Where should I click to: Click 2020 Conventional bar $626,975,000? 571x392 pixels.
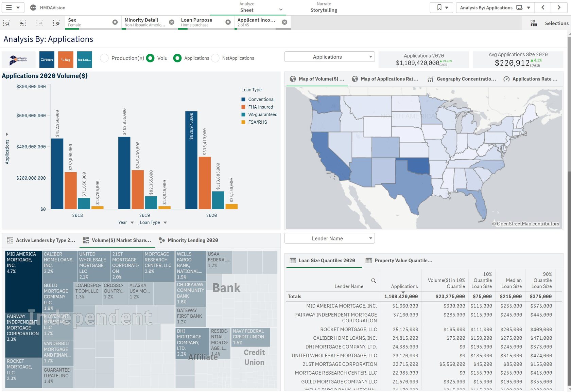click(191, 160)
